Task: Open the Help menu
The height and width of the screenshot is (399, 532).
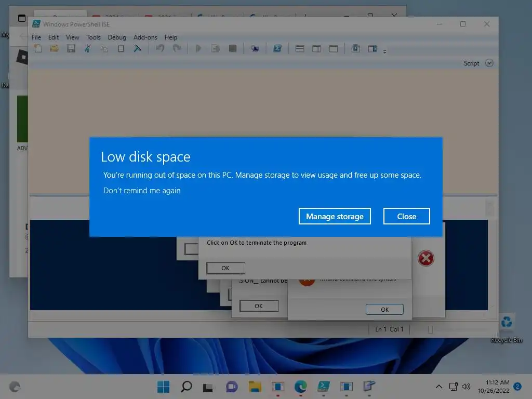Action: (171, 37)
